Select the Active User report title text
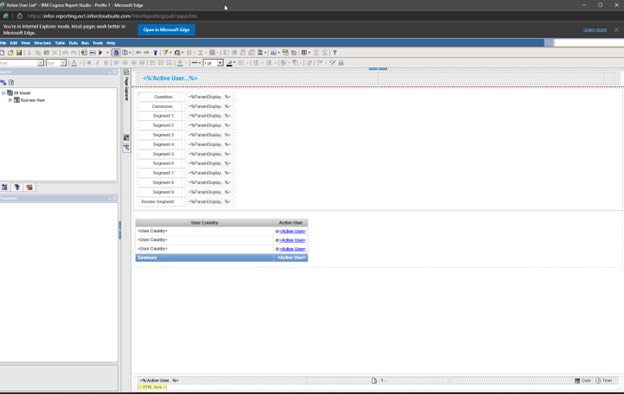The image size is (624, 394). point(170,78)
